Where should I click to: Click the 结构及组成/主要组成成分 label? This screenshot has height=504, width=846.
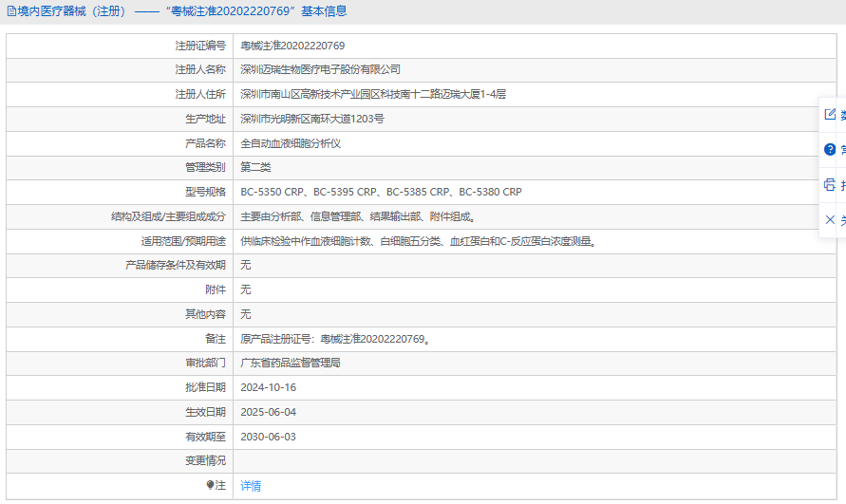[168, 217]
